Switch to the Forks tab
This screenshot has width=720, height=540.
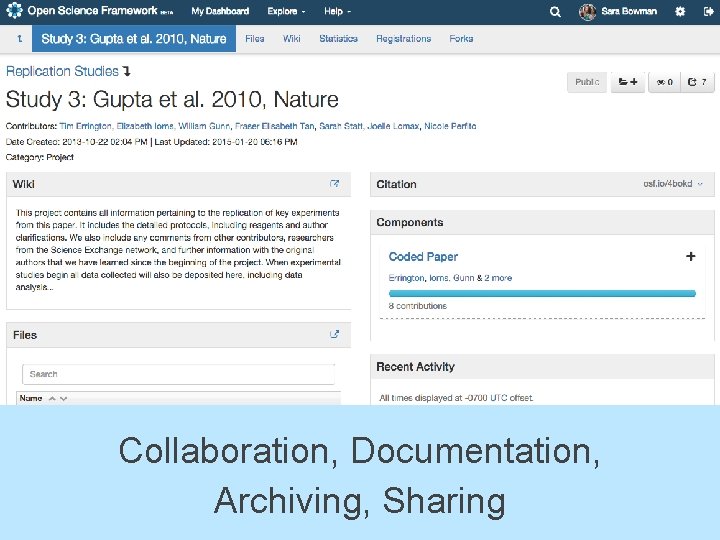coord(461,39)
